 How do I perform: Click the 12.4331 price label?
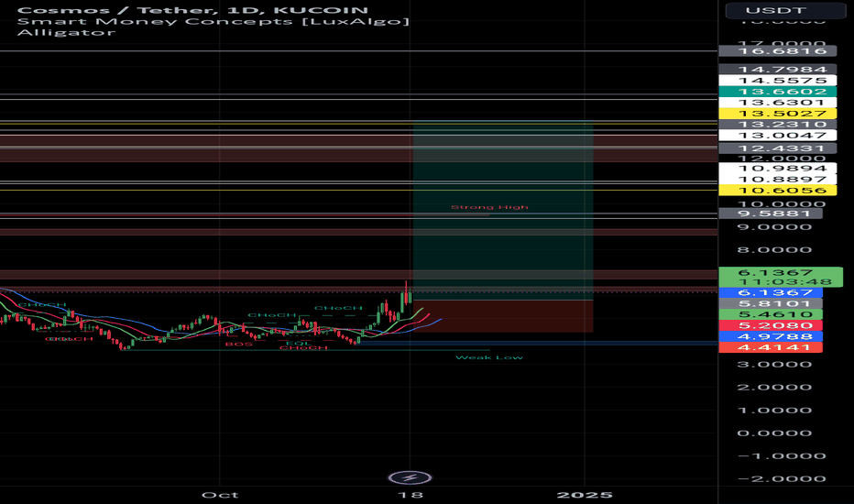coord(778,148)
